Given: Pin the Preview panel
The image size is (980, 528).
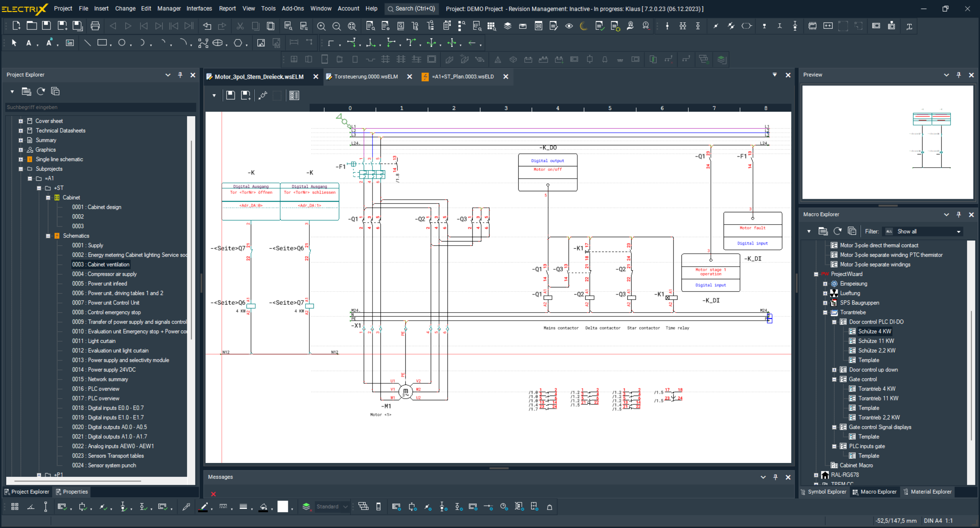Looking at the screenshot, I should pyautogui.click(x=959, y=75).
